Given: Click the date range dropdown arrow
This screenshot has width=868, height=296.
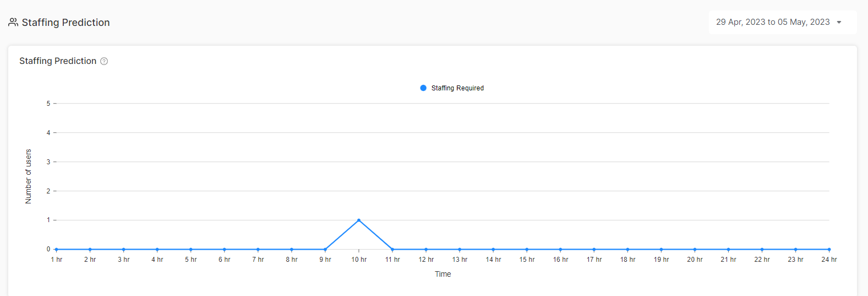Looking at the screenshot, I should click(839, 23).
